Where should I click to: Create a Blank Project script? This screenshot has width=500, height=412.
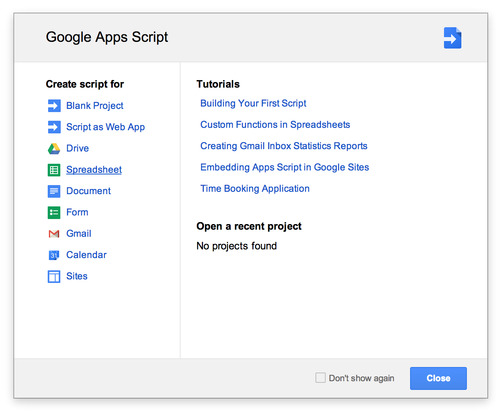click(95, 106)
